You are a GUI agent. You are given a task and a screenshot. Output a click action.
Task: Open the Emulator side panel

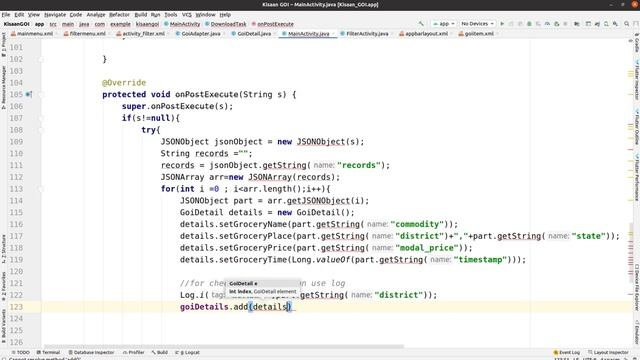pyautogui.click(x=636, y=332)
